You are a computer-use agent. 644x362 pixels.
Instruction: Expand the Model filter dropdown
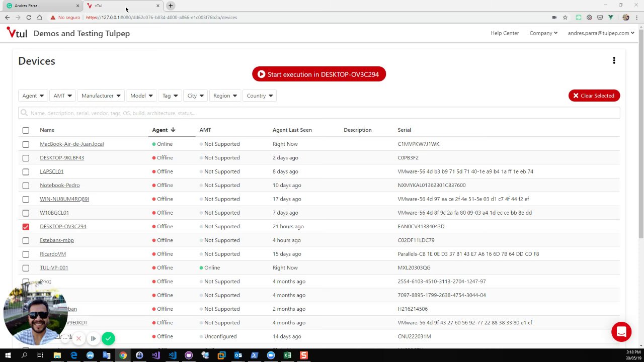tap(141, 96)
